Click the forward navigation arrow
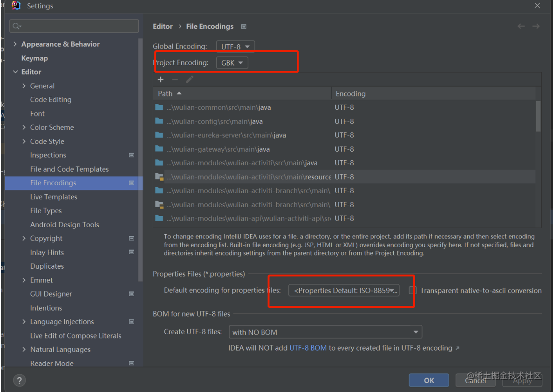The width and height of the screenshot is (553, 392). point(536,27)
